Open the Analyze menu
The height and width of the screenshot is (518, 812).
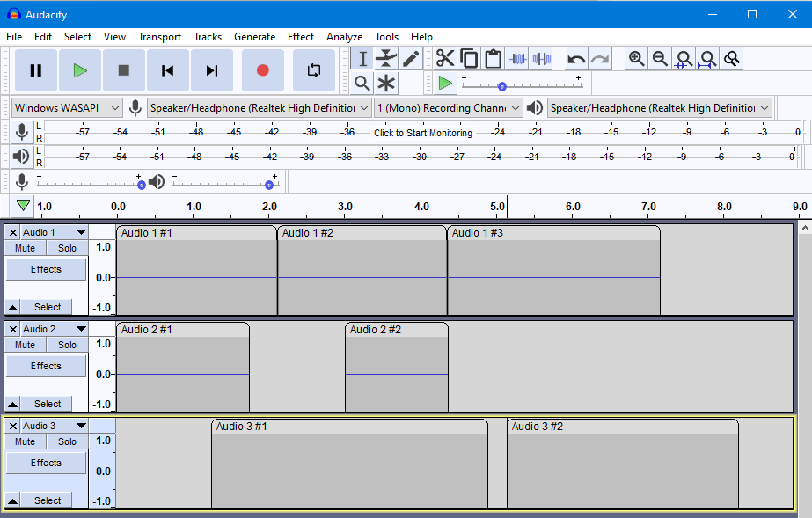coord(344,37)
